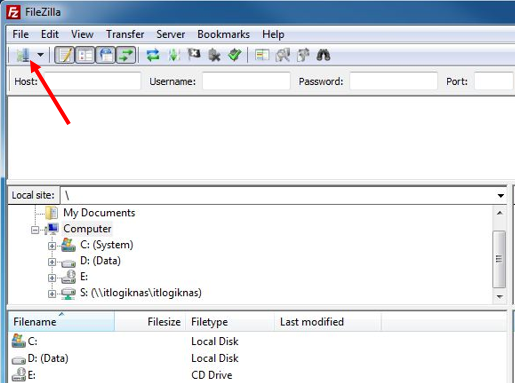
Task: Select the C: row in file list
Action: point(257,341)
